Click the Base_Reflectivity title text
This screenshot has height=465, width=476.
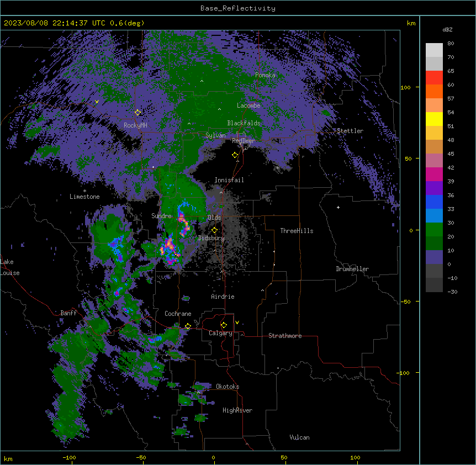point(238,8)
